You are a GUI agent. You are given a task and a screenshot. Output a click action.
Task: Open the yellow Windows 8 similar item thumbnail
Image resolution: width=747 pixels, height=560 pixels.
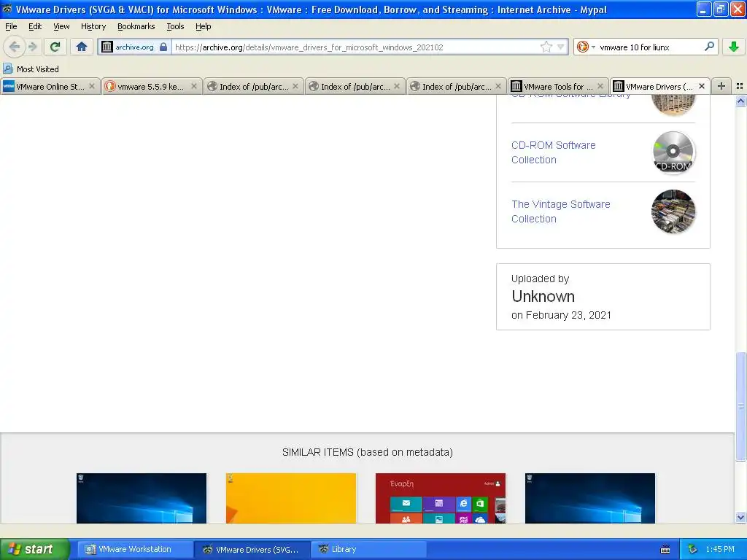point(290,498)
